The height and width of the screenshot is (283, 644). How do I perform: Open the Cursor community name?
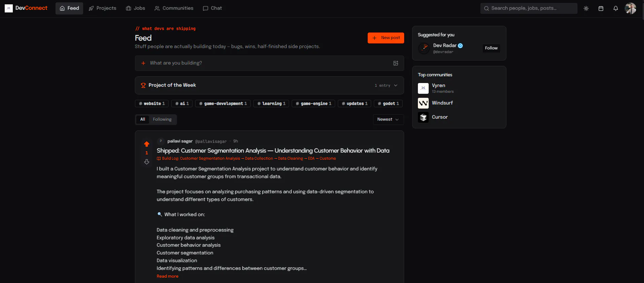[x=440, y=117]
